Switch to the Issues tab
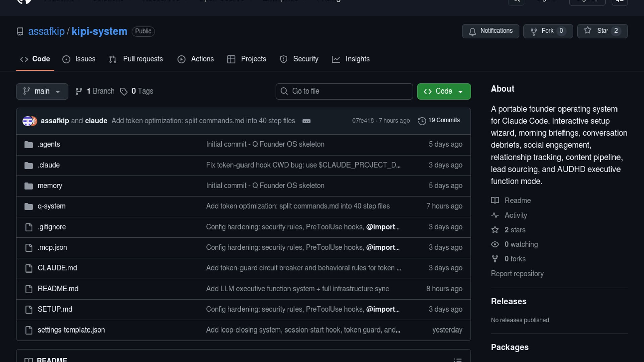This screenshot has height=362, width=644. click(79, 59)
